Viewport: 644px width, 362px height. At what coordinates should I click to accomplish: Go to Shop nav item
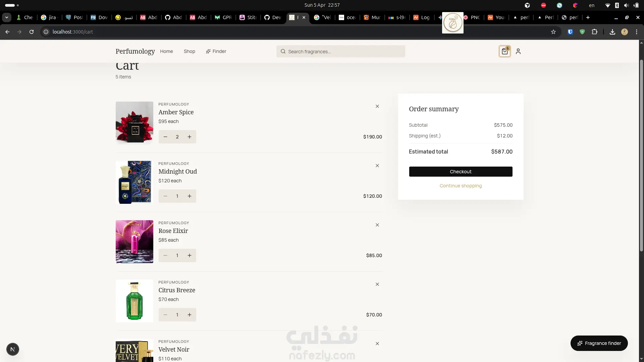[189, 51]
